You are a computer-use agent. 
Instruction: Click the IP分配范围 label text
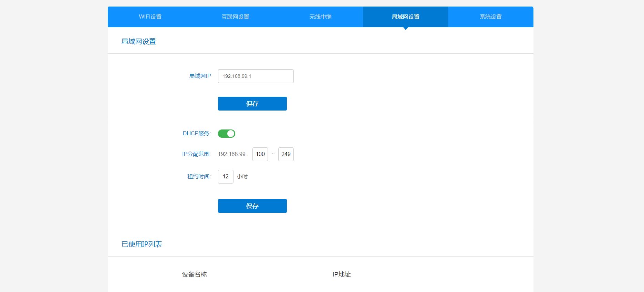click(x=196, y=154)
